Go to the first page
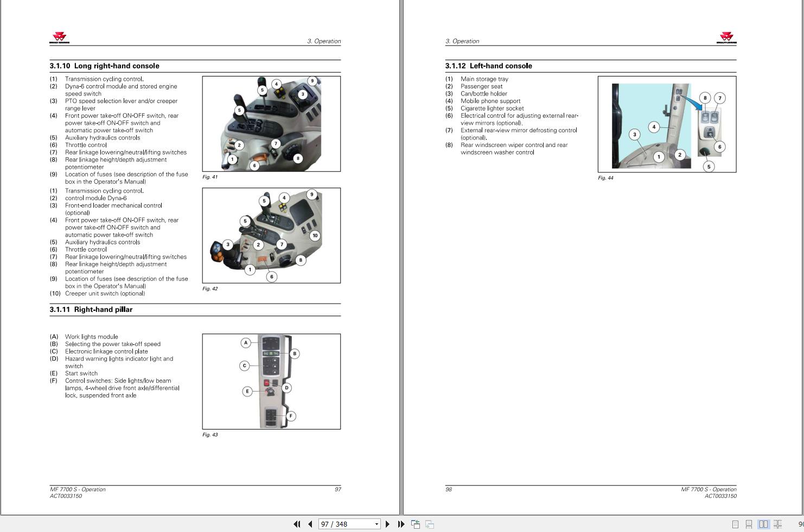Screen dimensions: 804x532 point(297,524)
